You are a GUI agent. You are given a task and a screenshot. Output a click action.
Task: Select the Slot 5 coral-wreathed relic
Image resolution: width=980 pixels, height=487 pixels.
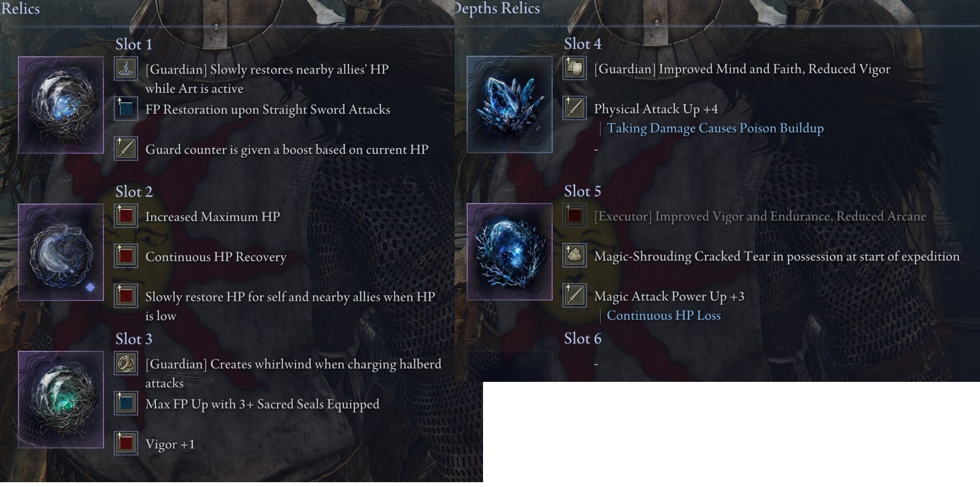coord(510,252)
